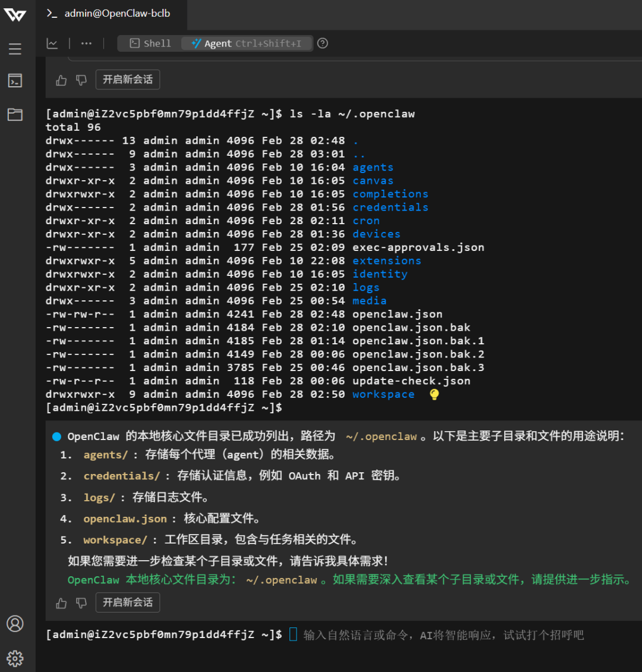Click the green OpenClaw summary line
The width and height of the screenshot is (642, 672).
(x=350, y=580)
